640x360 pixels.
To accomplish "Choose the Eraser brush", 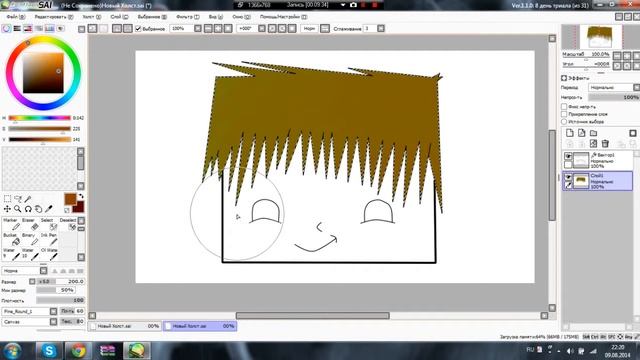I will click(x=30, y=224).
